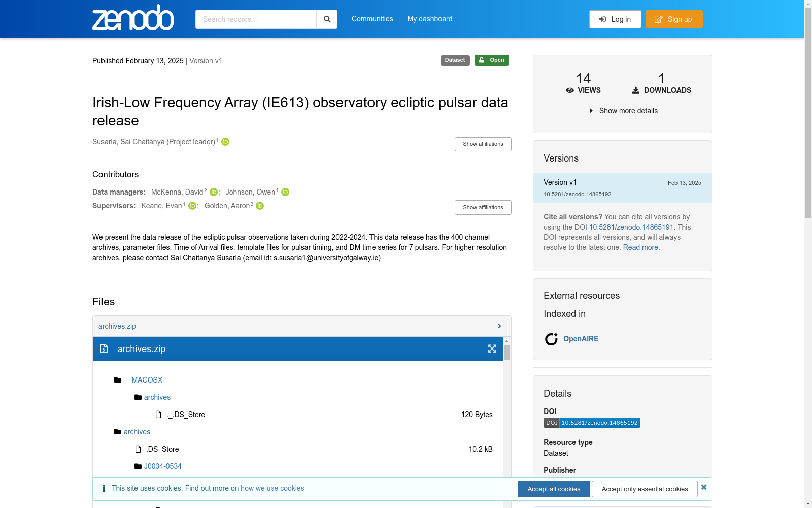Click the download icon beside DOWNLOADS
The height and width of the screenshot is (508, 812).
click(x=636, y=90)
